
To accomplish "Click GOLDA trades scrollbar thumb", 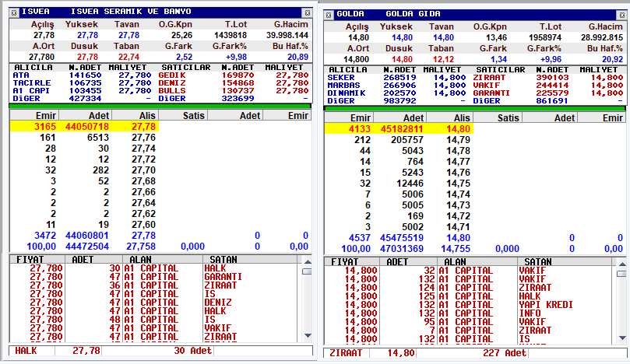I will pos(621,274).
